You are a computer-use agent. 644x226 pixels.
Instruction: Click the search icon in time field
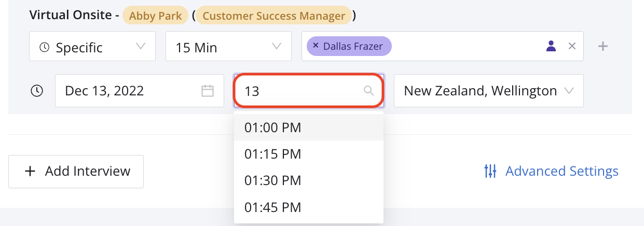coord(368,91)
